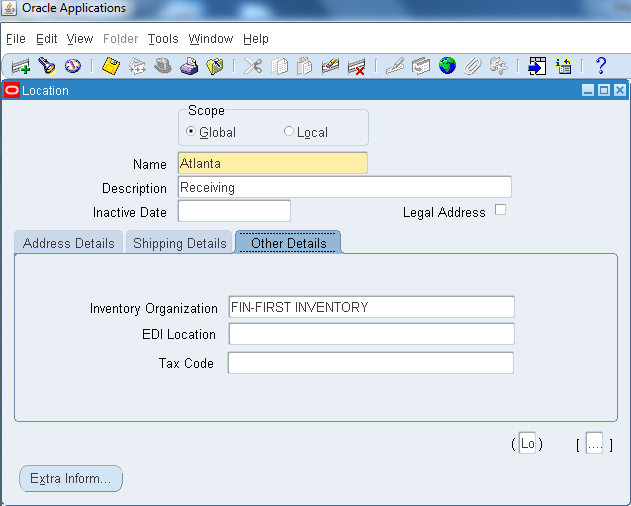
Task: Delete the record with red X icon
Action: click(356, 67)
